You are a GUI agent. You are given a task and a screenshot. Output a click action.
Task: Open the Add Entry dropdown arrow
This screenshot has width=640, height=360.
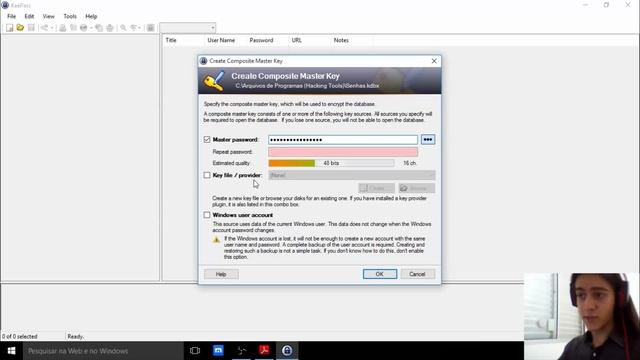(52, 28)
